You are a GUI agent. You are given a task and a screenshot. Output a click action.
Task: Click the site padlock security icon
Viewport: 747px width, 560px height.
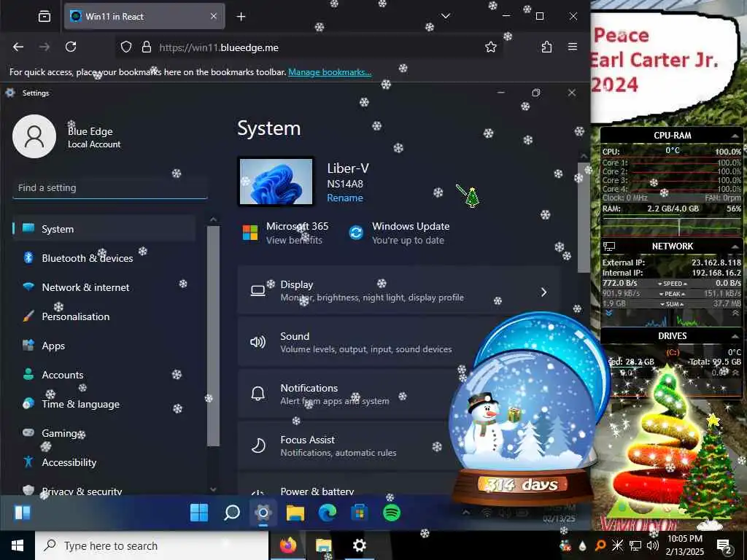[x=146, y=47]
